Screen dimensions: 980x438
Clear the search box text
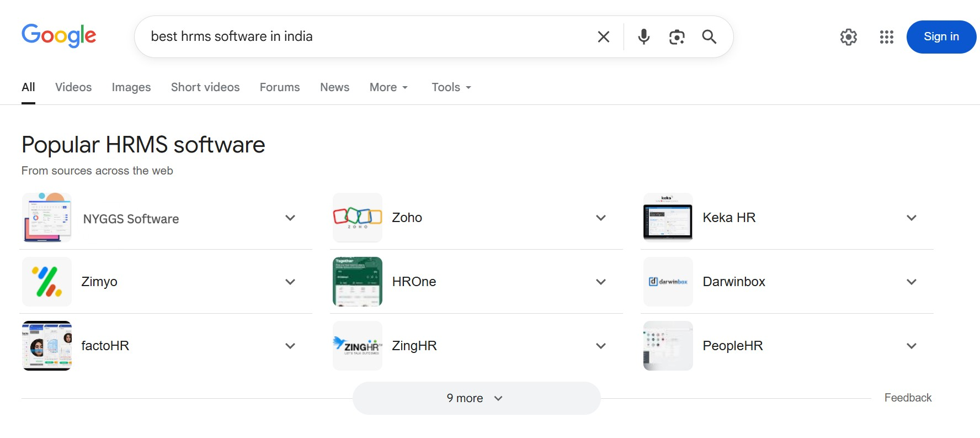coord(604,37)
